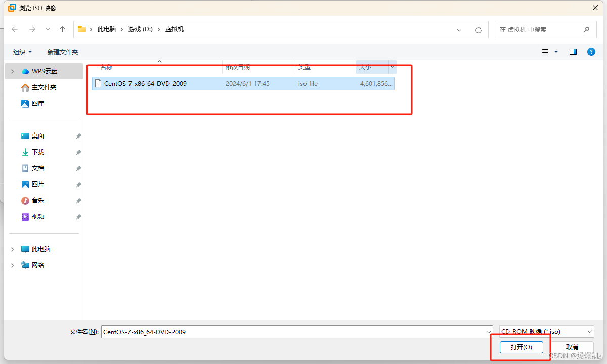Select CentOS-7-x86_64-DVD-2009 file
This screenshot has width=607, height=364.
(243, 84)
